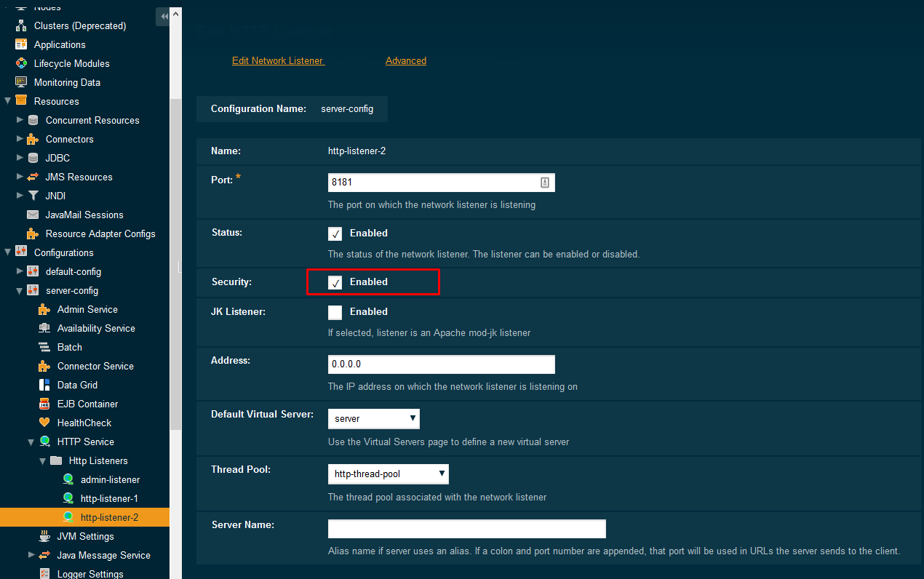This screenshot has width=924, height=579.
Task: Click the HealthCheck heart icon
Action: (44, 423)
